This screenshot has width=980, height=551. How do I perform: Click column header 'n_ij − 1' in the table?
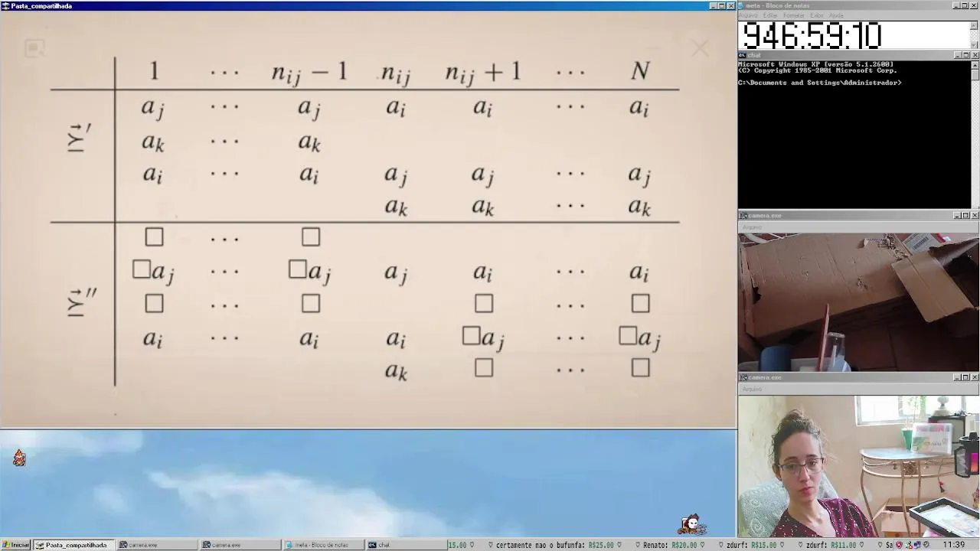pyautogui.click(x=309, y=73)
